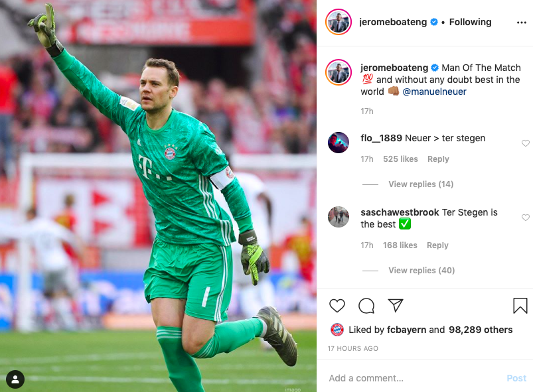533x392 pixels.
Task: Open jeromeboateng profile picture in header
Action: tap(339, 22)
